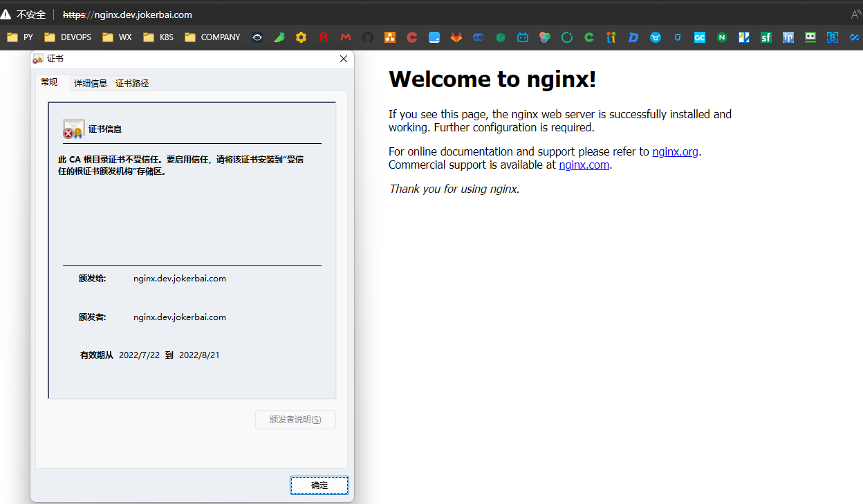Screen dimensions: 863x504
Task: Open the COMPANY bookmarks folder
Action: click(213, 37)
